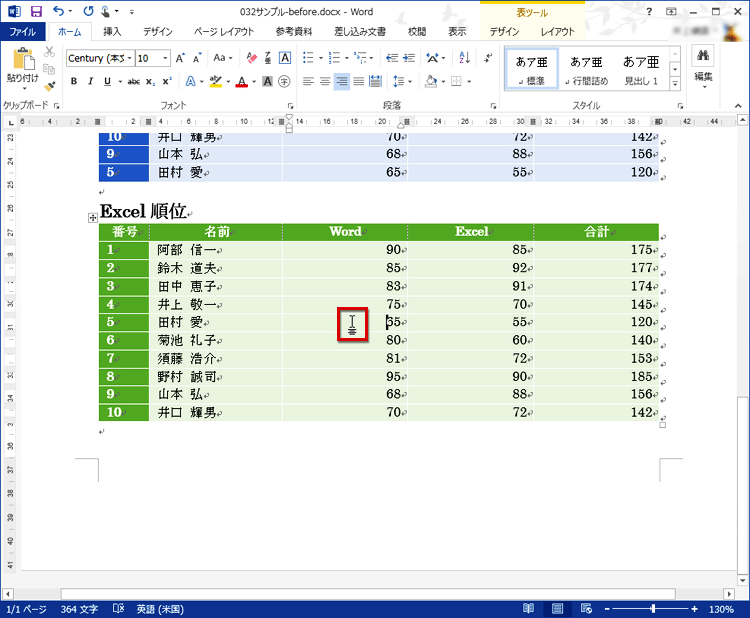Apply the 見出し 1 style

pos(641,69)
